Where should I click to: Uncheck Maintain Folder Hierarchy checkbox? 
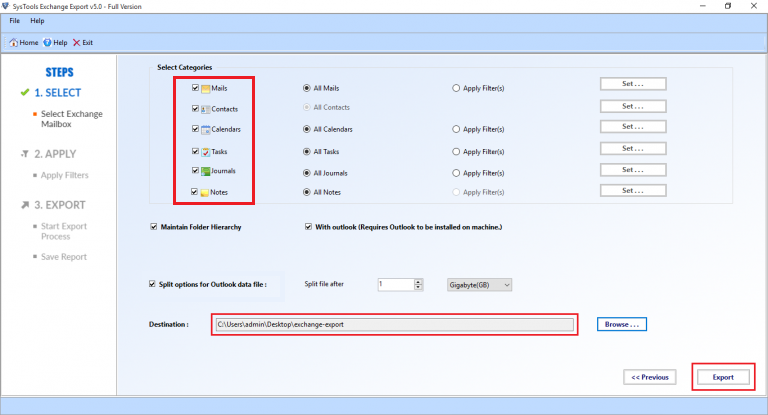click(152, 227)
